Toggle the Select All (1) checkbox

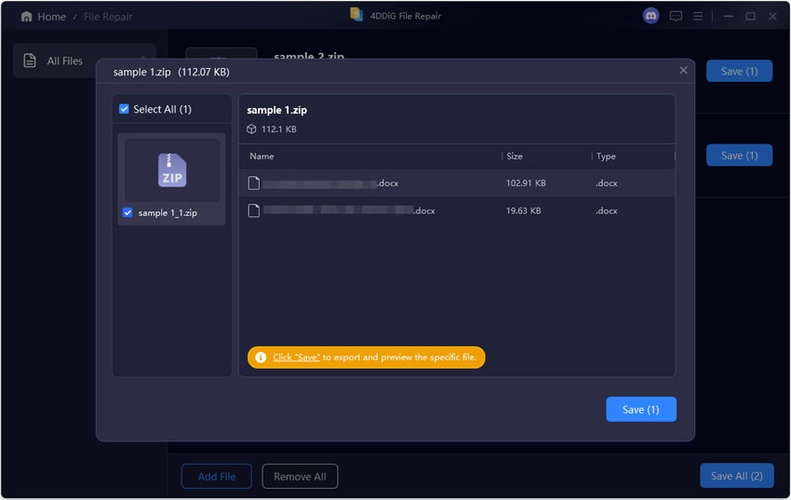(124, 109)
